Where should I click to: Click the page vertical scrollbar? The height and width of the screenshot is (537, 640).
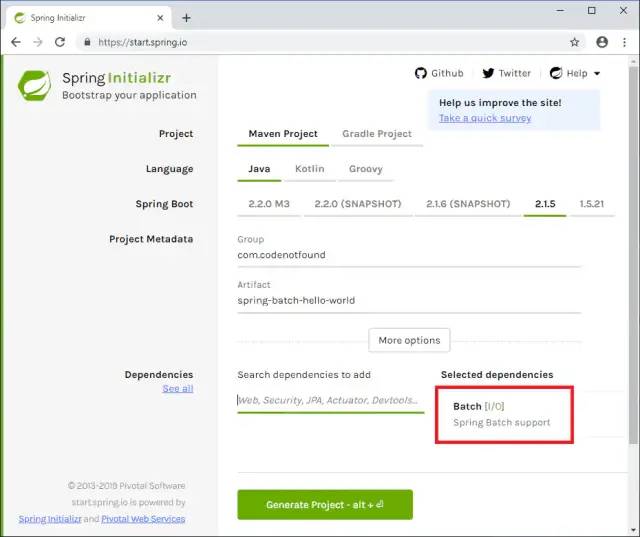pos(633,256)
